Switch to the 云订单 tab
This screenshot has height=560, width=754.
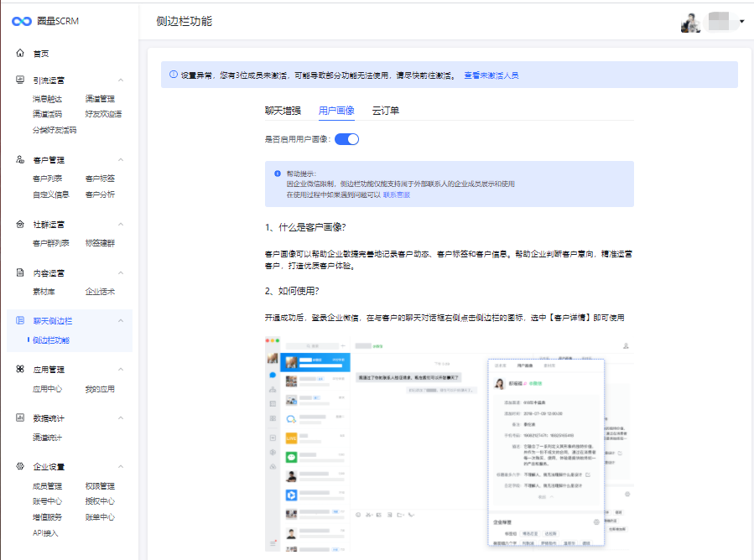pyautogui.click(x=386, y=111)
